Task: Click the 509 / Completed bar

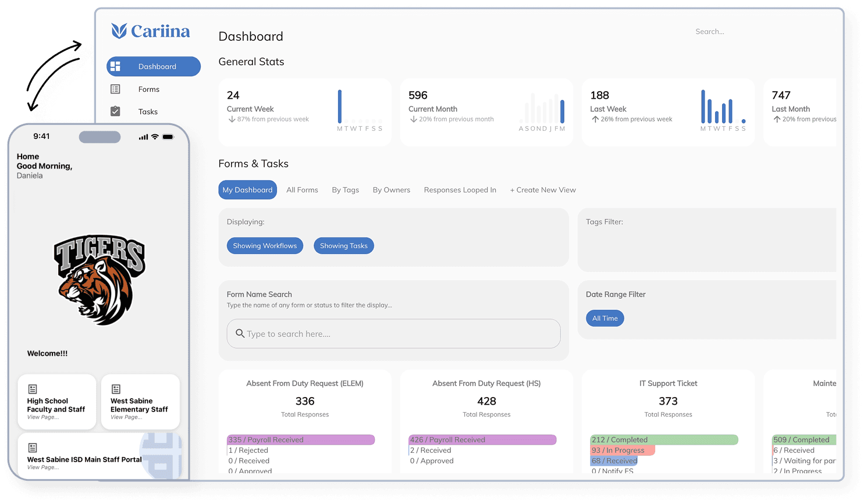Action: pyautogui.click(x=804, y=439)
